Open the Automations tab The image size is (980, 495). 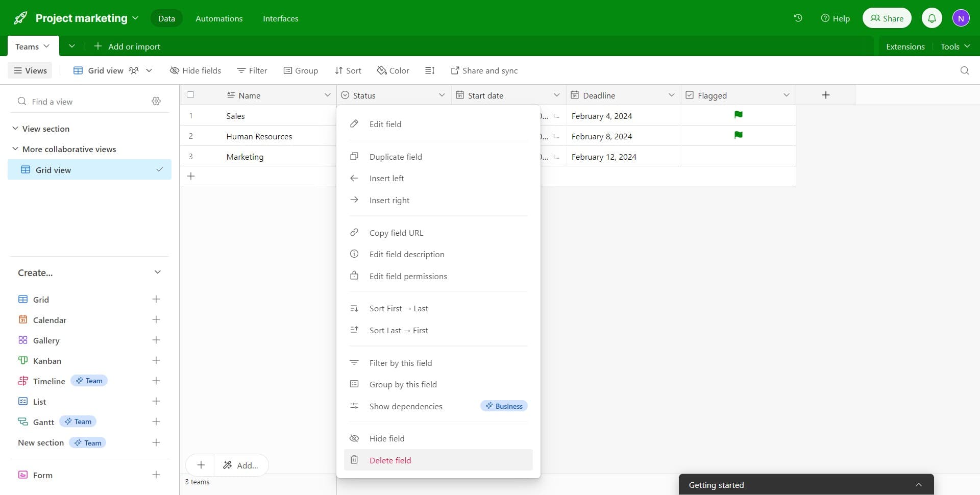tap(219, 18)
